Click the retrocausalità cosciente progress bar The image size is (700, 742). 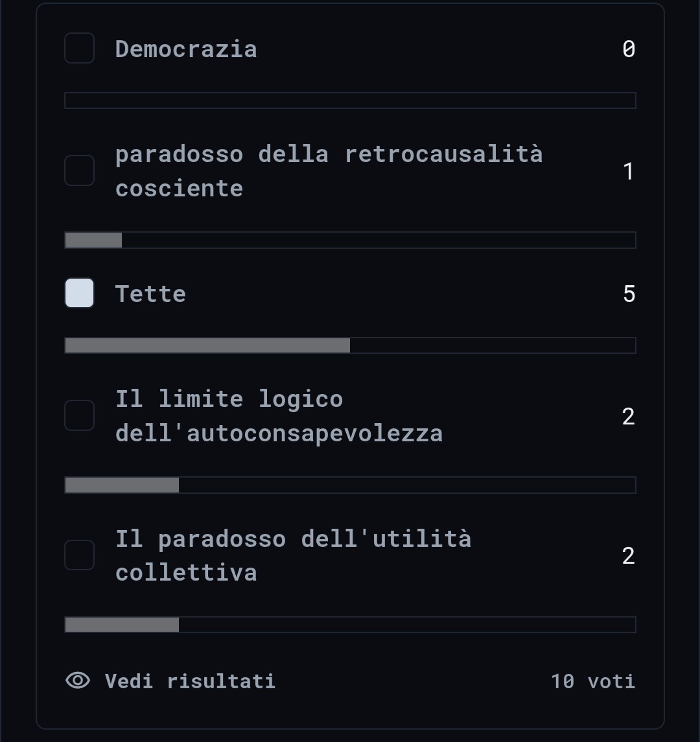tap(350, 240)
